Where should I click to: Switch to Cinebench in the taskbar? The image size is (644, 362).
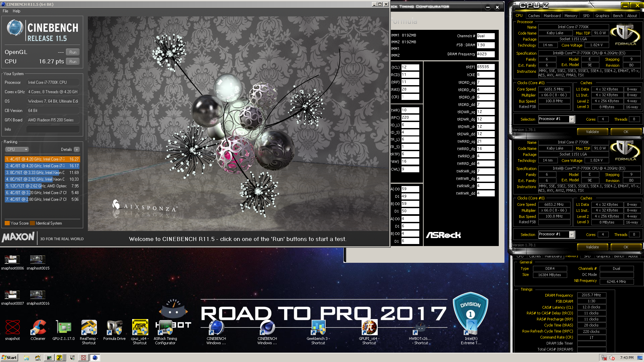click(95, 358)
